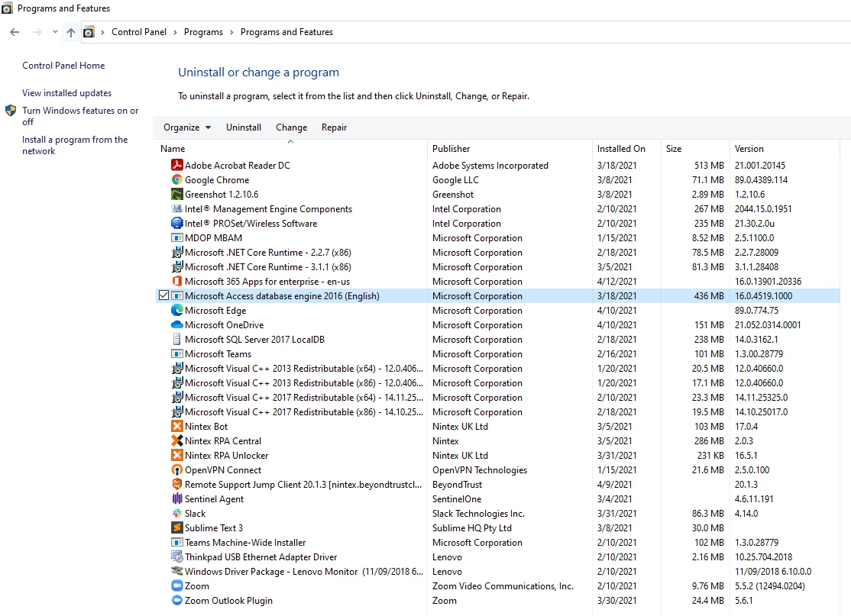Click the Thinkpad USB Ethernet Adapter Driver icon

[x=177, y=557]
